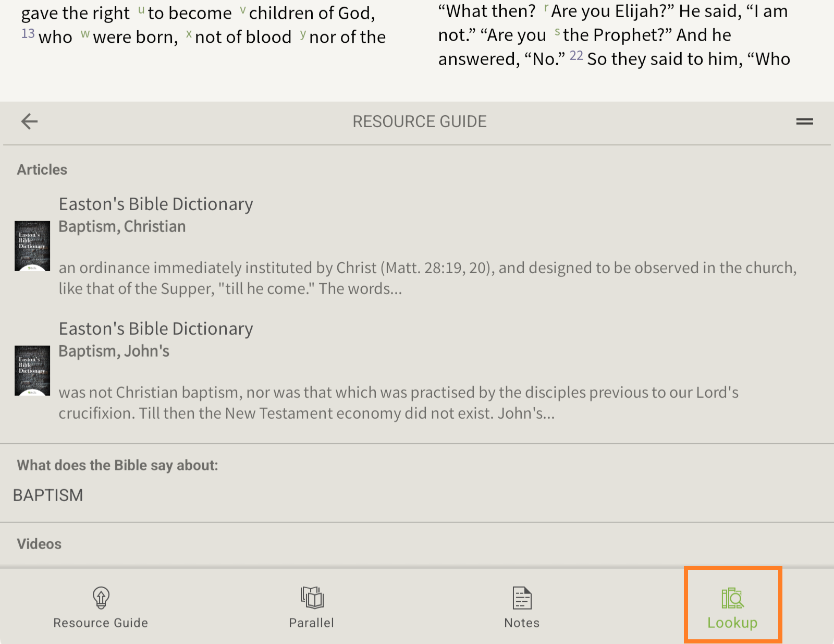
Task: Open the Notes document tab
Action: coord(522,606)
